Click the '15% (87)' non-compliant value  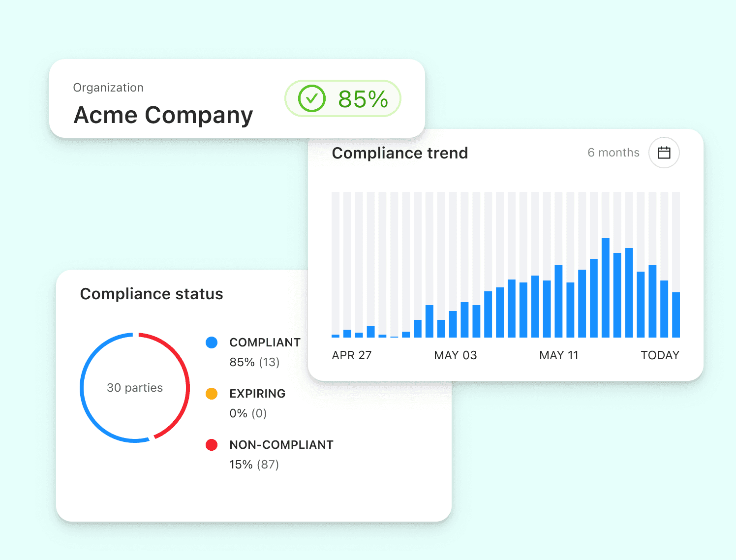pos(254,465)
